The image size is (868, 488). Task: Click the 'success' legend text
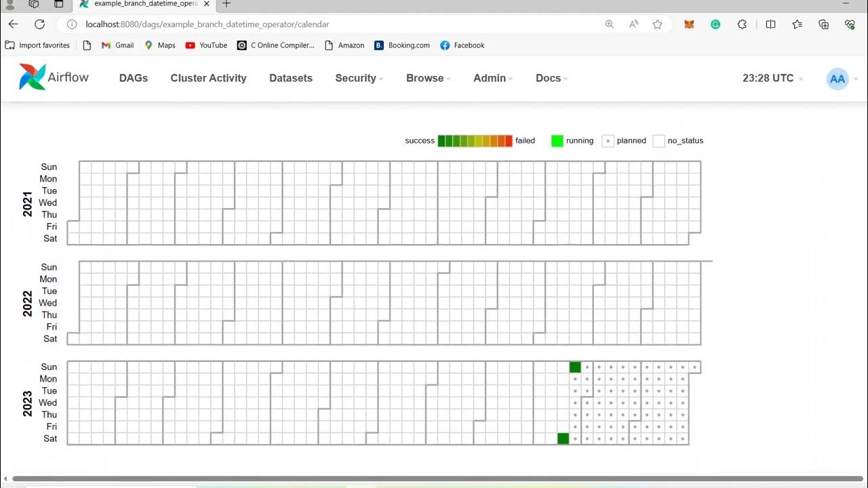coord(420,141)
